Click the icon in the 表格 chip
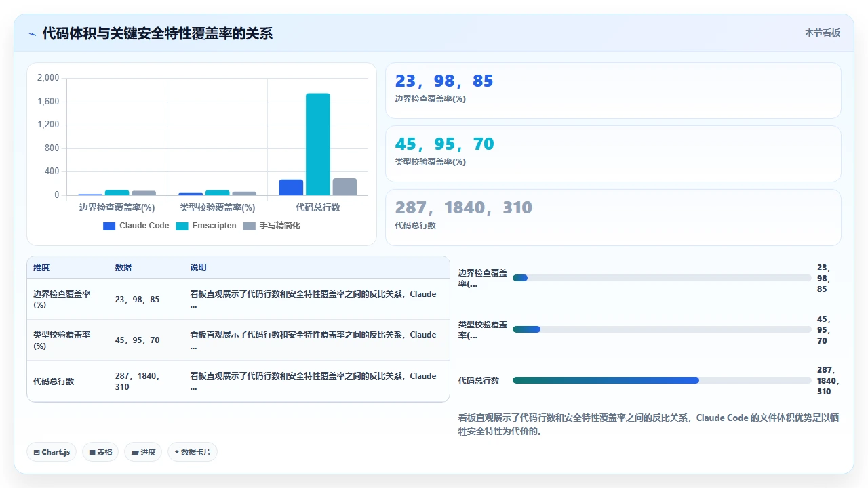868x488 pixels. (92, 452)
